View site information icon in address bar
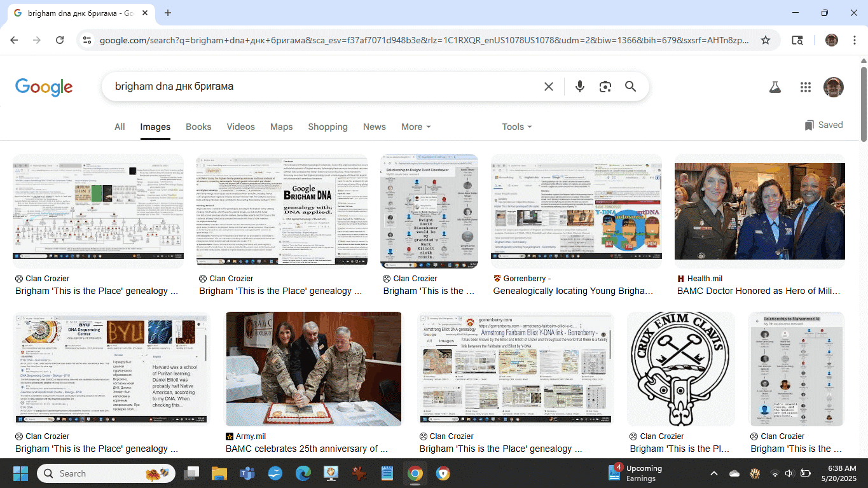Screen dimensions: 868x488 (x=88, y=40)
